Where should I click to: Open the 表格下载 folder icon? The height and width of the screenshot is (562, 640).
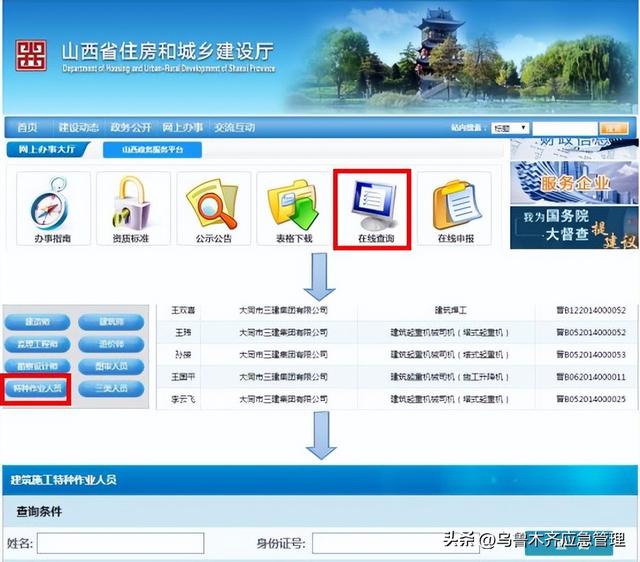pyautogui.click(x=293, y=209)
